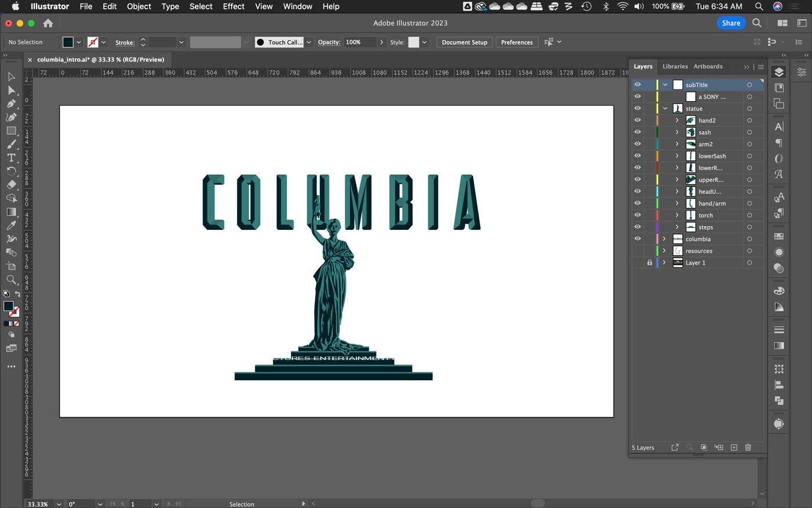Click the Stroke label link
812x508 pixels.
tap(125, 42)
